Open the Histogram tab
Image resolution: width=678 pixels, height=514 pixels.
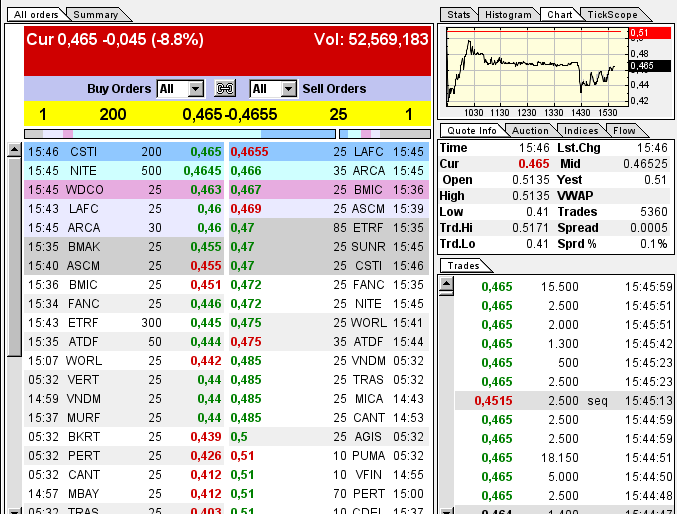508,15
